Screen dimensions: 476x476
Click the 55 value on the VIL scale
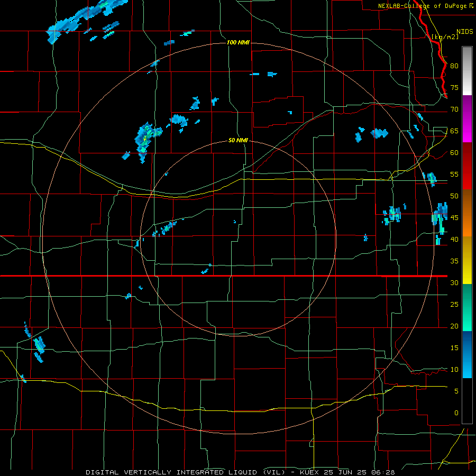click(x=454, y=174)
